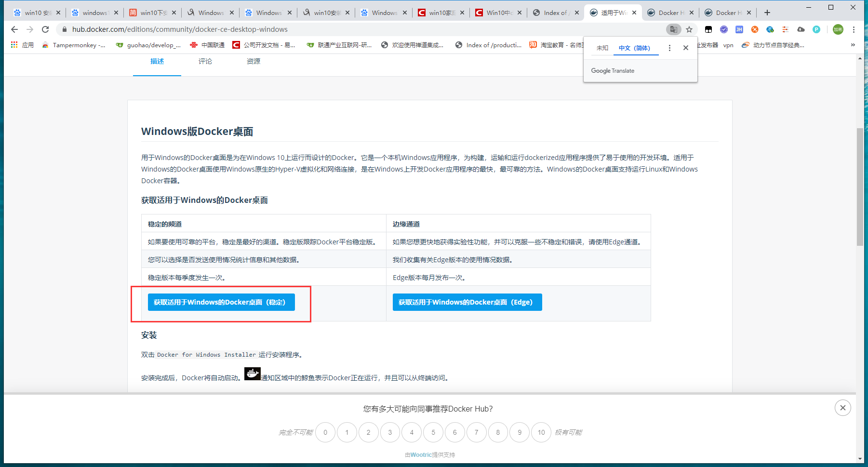
Task: Open the 动力节点自学经典 bookmark
Action: [773, 45]
